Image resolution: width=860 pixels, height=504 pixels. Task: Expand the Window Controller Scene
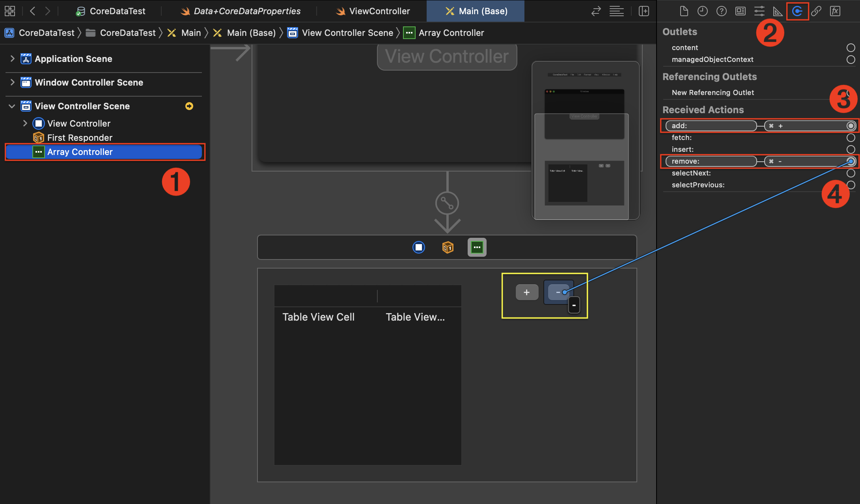click(12, 82)
